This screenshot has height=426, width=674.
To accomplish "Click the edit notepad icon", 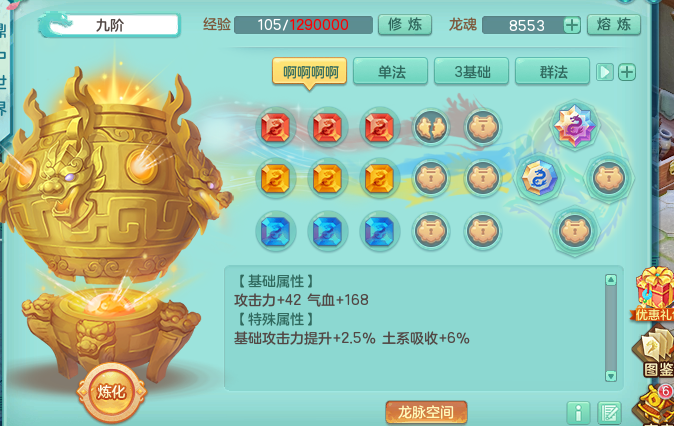I will pos(609,413).
